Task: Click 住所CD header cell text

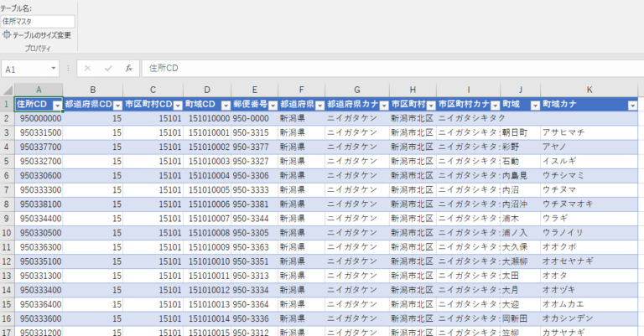Action: coord(32,104)
